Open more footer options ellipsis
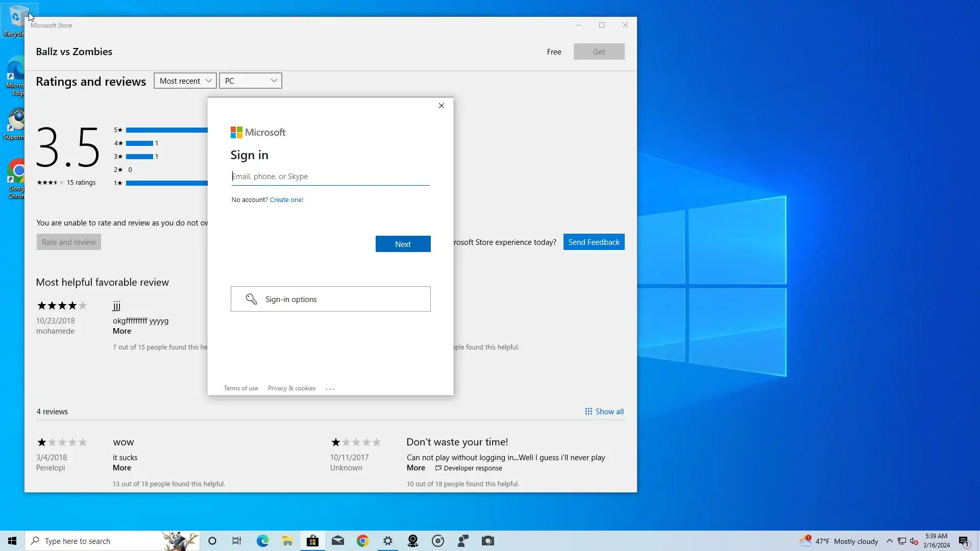 330,389
